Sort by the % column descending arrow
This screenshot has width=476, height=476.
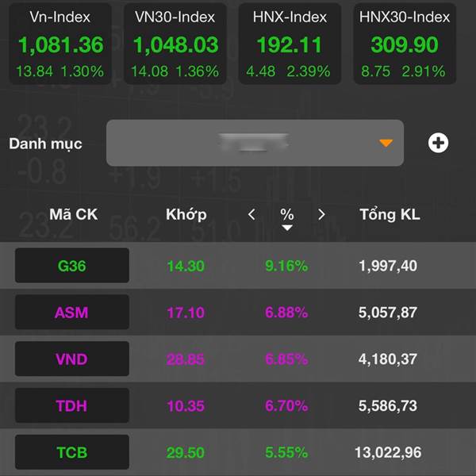coord(287,228)
